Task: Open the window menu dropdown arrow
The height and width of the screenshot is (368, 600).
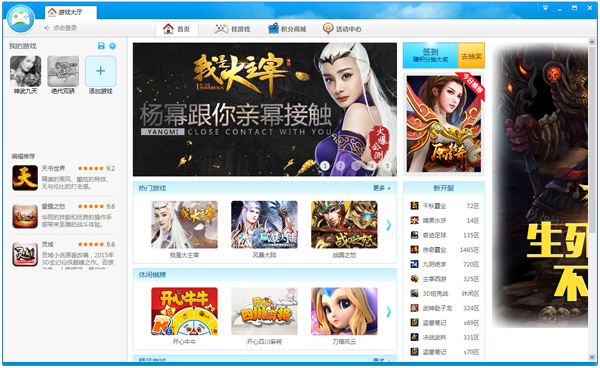Action: (545, 8)
